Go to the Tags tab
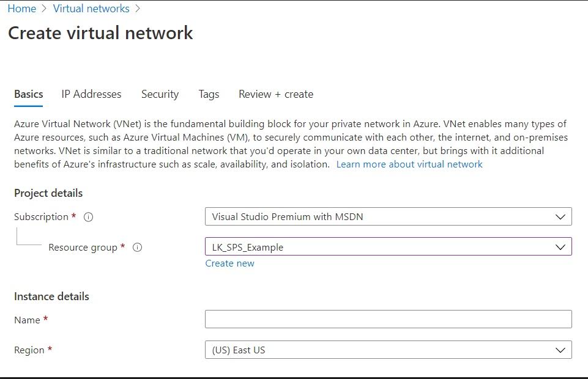 (209, 94)
